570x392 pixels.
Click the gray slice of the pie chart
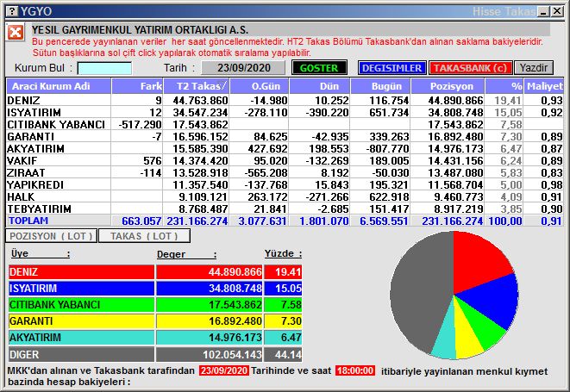click(x=422, y=290)
